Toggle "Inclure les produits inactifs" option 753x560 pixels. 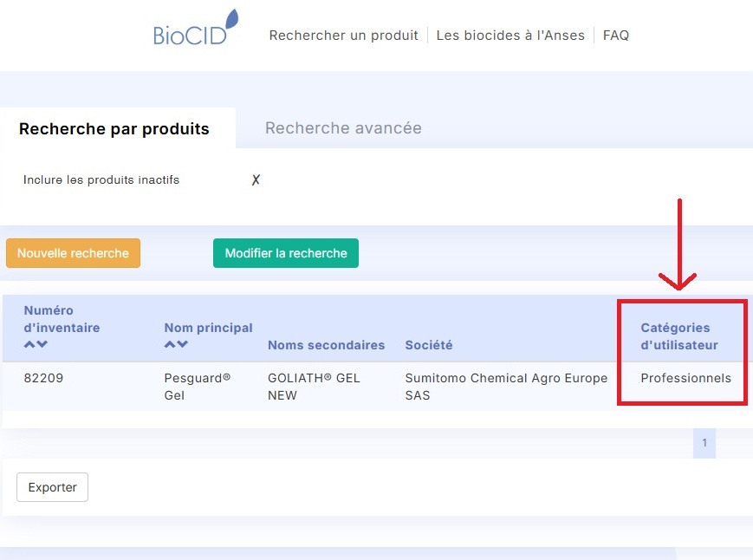click(256, 179)
